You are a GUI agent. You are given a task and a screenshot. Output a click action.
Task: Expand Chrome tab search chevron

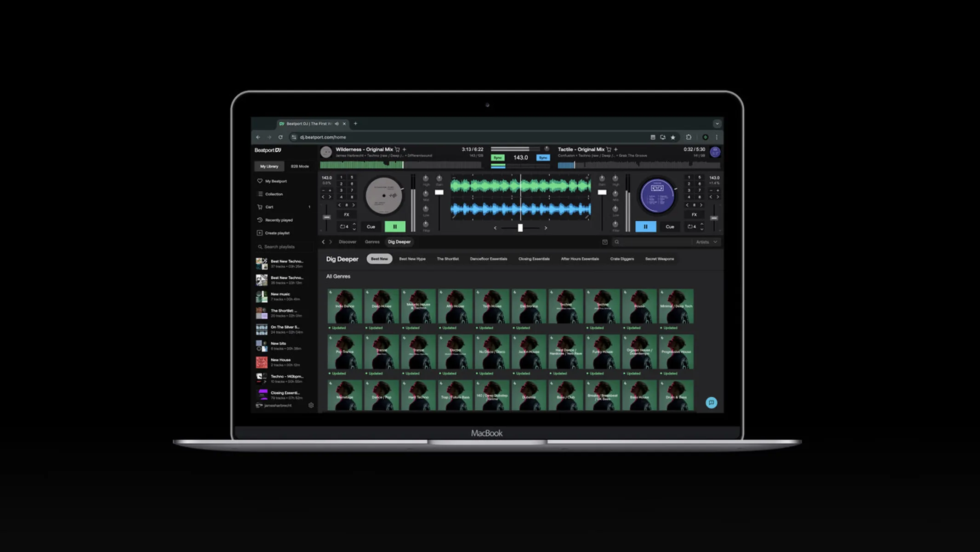click(x=717, y=124)
